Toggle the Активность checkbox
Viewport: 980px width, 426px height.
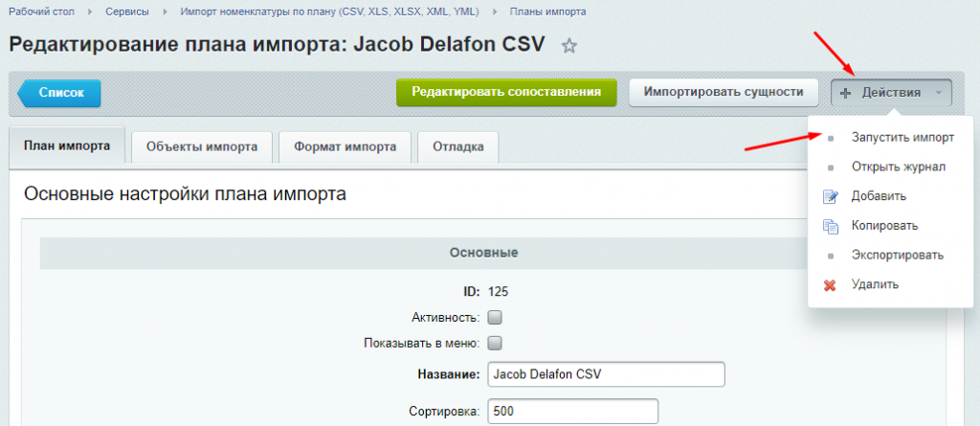click(x=495, y=317)
